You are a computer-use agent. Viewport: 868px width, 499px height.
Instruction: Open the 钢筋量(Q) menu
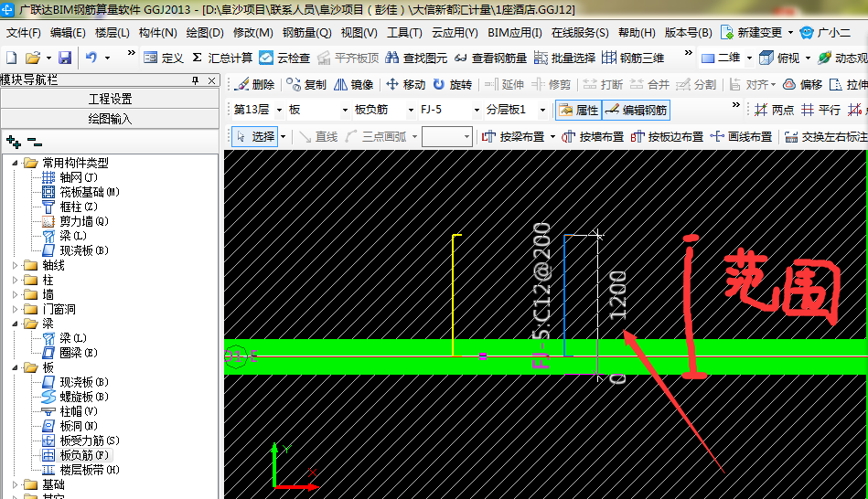[x=306, y=33]
